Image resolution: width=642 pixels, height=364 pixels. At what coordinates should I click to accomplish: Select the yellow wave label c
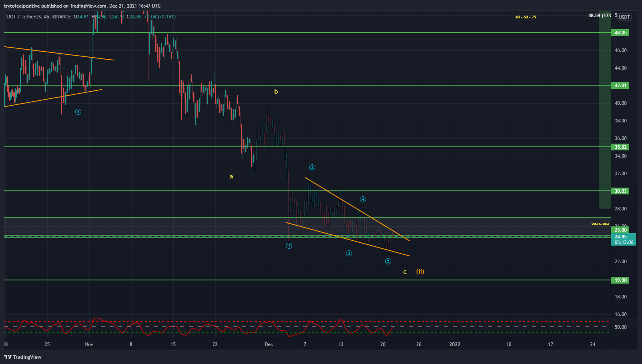405,272
